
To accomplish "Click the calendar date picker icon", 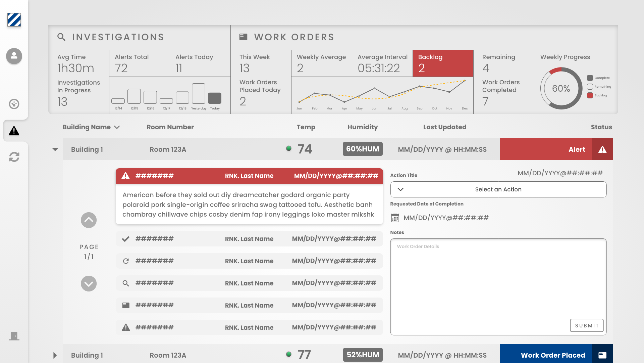I will pyautogui.click(x=395, y=218).
